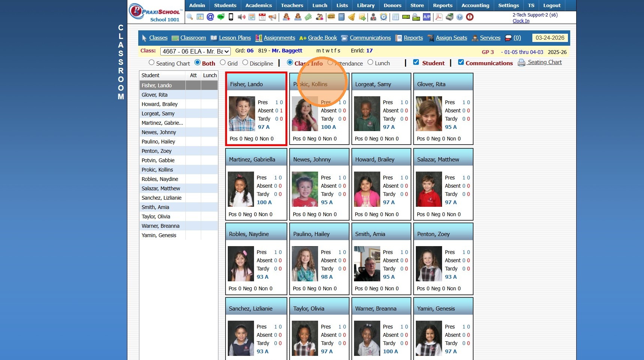Open the Services link
The width and height of the screenshot is (644, 360).
click(x=490, y=38)
